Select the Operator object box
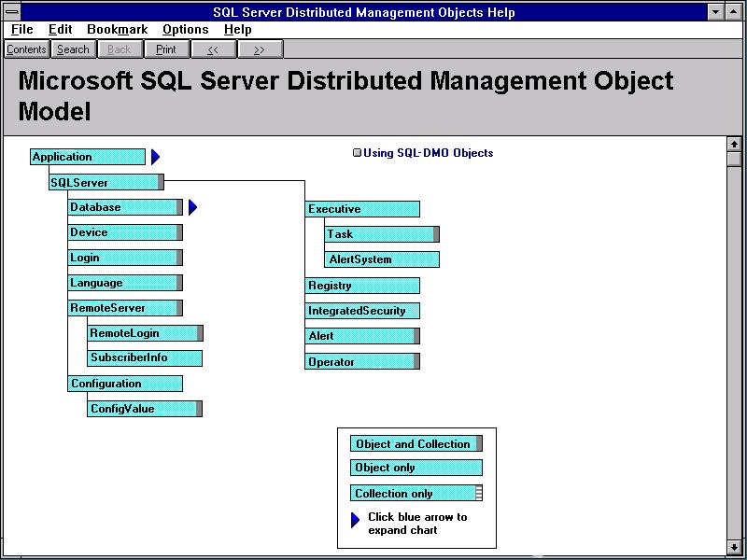This screenshot has width=747, height=560. click(362, 361)
